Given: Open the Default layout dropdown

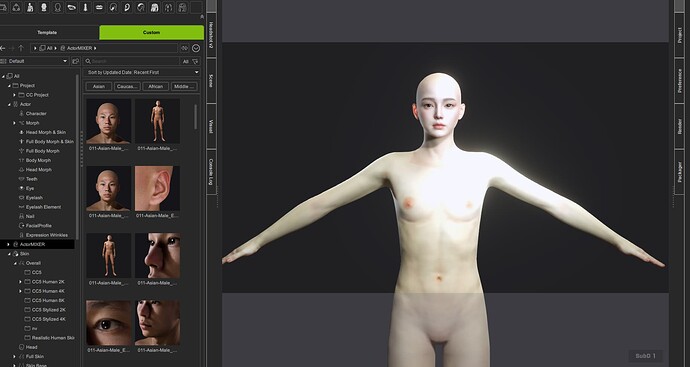Looking at the screenshot, I should [34, 61].
